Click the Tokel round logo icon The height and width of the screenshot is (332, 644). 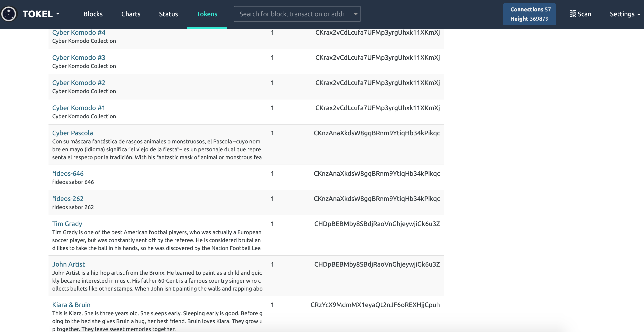coord(9,14)
